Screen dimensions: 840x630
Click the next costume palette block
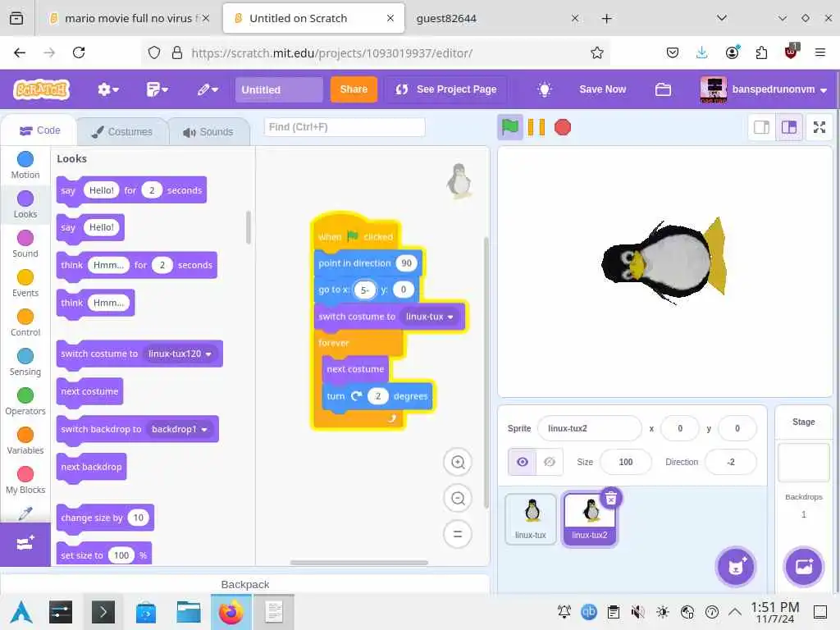click(90, 391)
